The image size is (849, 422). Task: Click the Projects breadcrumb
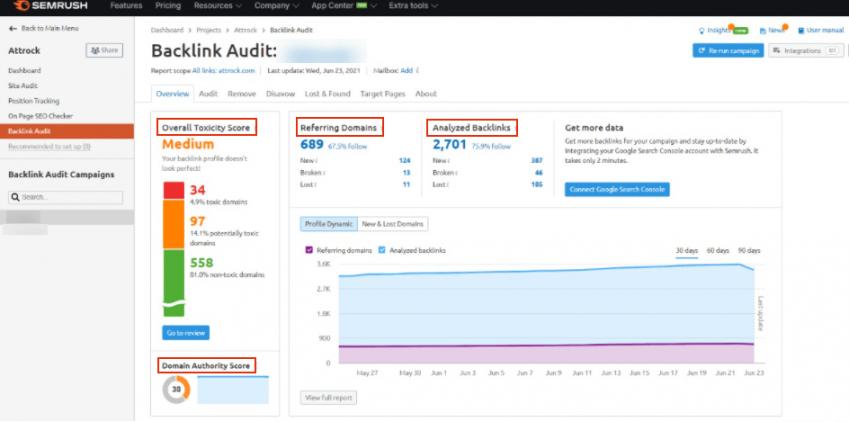[208, 30]
